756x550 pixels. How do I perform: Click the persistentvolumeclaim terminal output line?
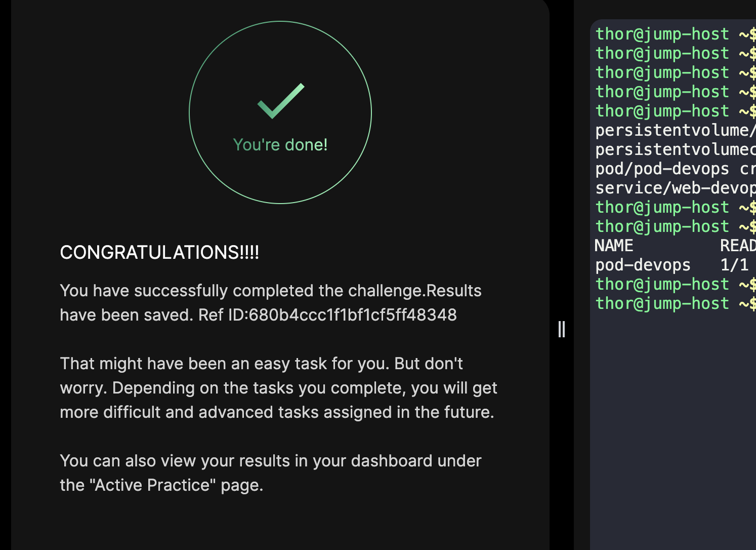(674, 149)
